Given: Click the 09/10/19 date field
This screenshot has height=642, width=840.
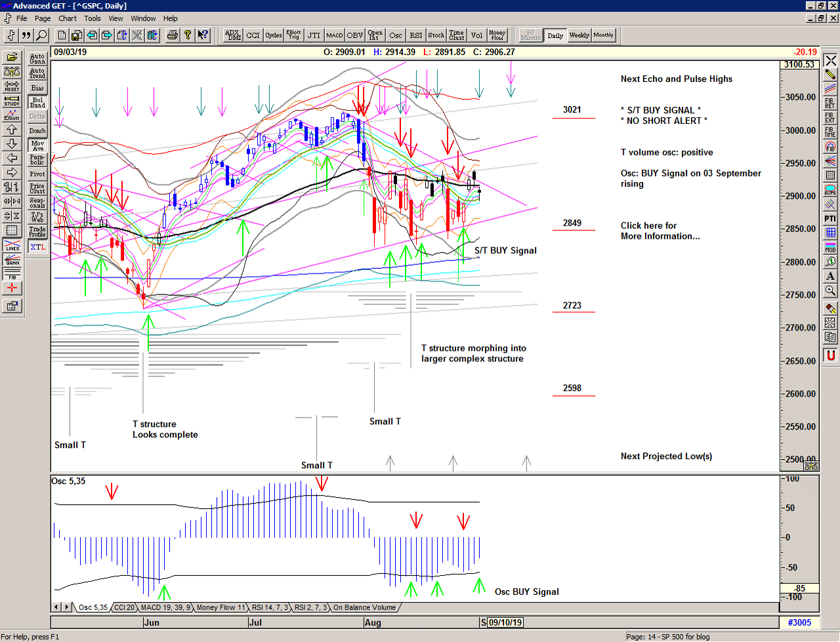Looking at the screenshot, I should 505,622.
